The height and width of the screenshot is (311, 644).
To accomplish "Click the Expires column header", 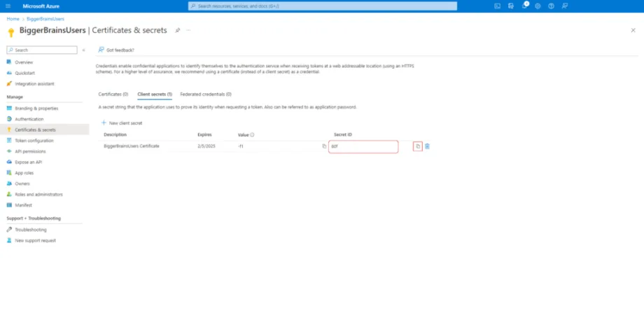I will (x=204, y=134).
